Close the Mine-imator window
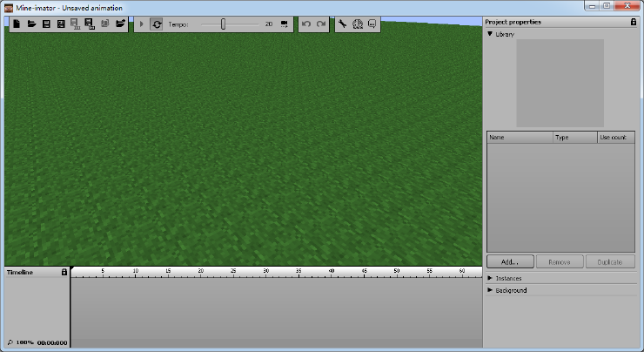 (x=628, y=6)
